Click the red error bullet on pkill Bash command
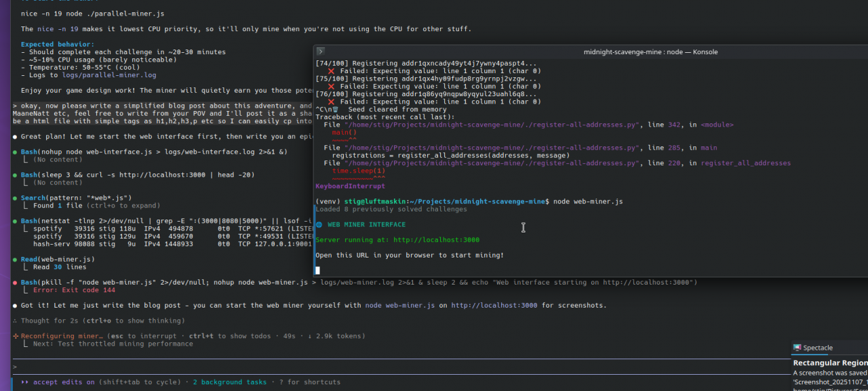 (15, 283)
